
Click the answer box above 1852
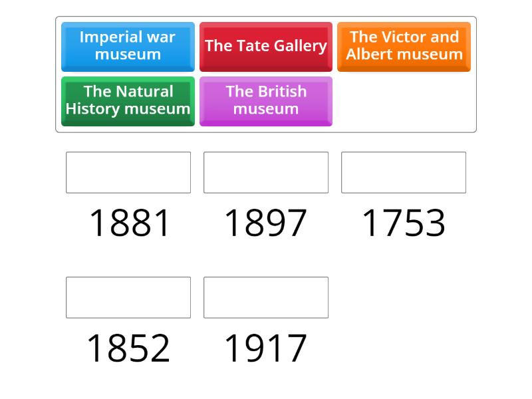pos(128,297)
